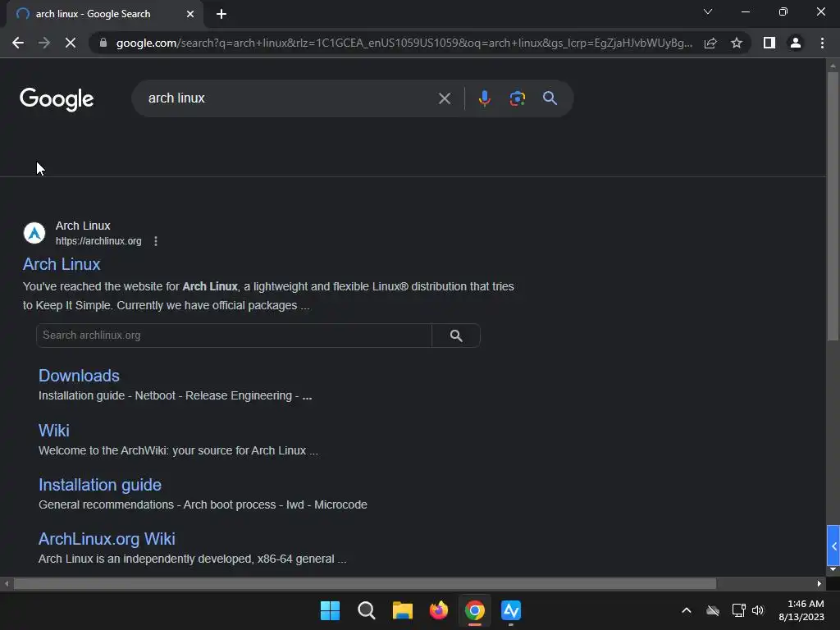Clear the Google search query

(x=444, y=98)
